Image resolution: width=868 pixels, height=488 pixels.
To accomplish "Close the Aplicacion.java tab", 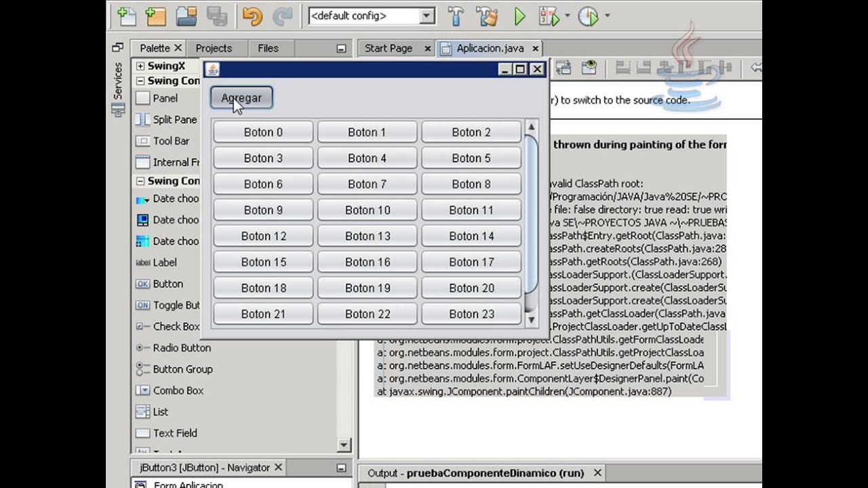I will (535, 49).
